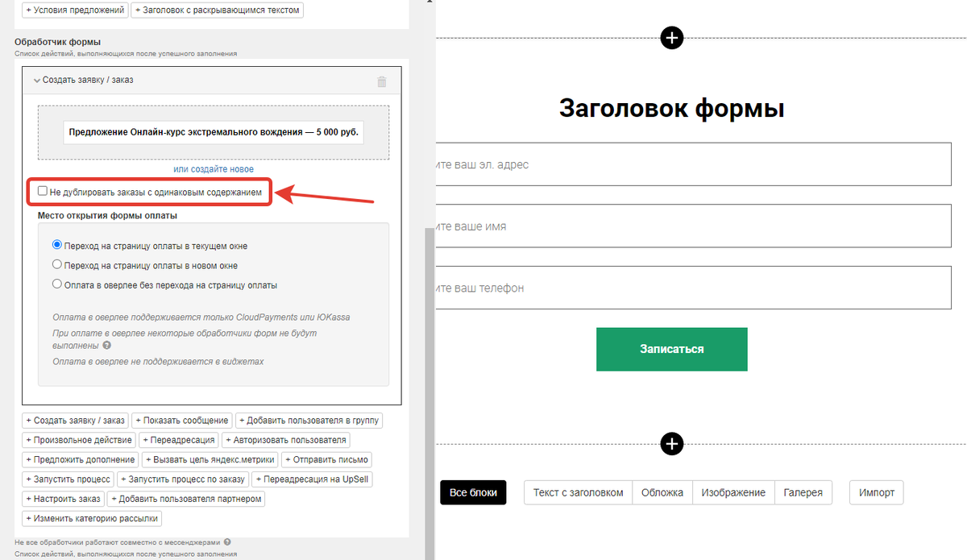Choose 'Оплата в оверлее' radio option
967x560 pixels.
(57, 284)
